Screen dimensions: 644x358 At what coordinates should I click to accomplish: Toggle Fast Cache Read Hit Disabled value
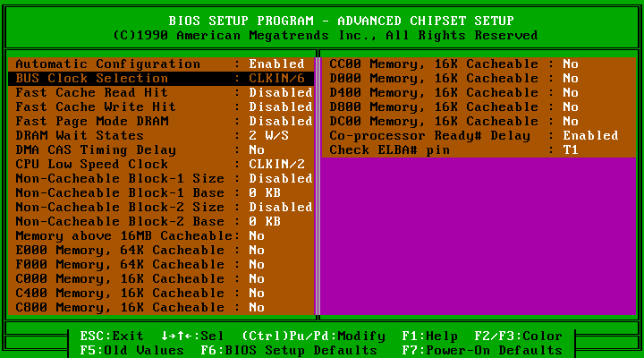pos(280,93)
